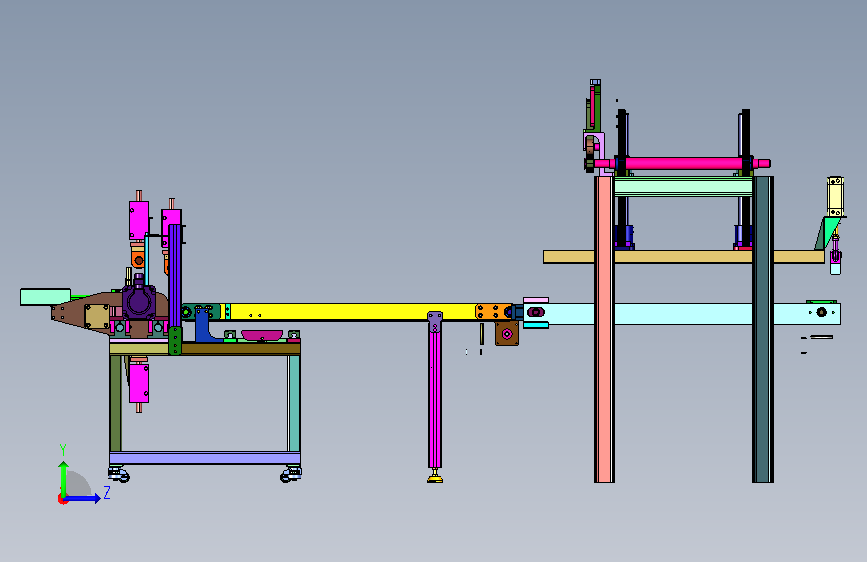Select the purple vertical rail on left
Viewport: 867px width, 562px height.
[175, 275]
